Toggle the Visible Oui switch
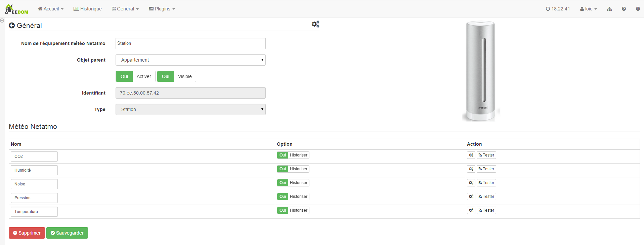Viewport: 644px width, 245px height. [x=166, y=76]
